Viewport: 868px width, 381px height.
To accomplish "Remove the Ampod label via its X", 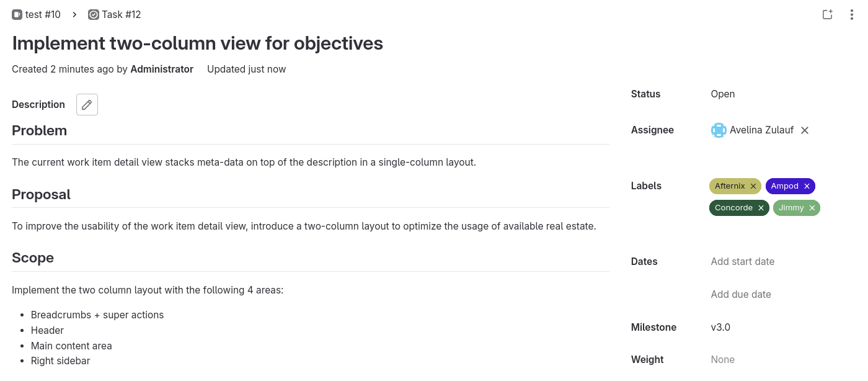I will (806, 186).
